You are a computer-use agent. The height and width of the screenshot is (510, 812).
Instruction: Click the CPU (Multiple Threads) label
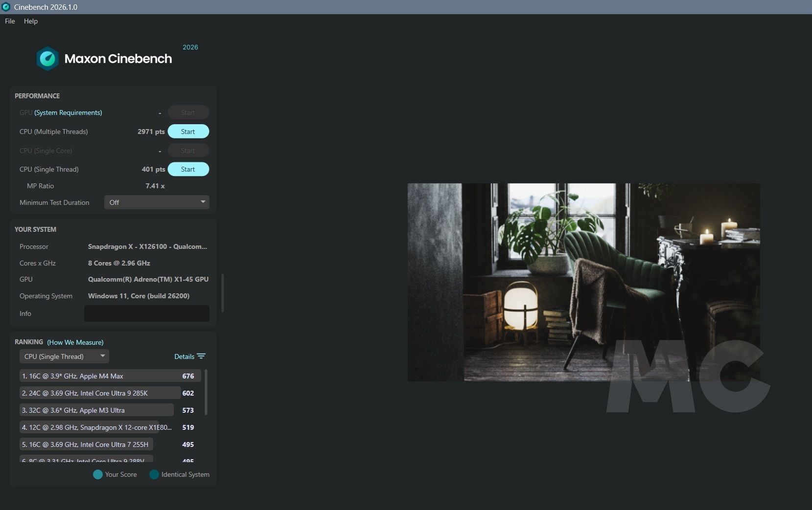click(54, 132)
